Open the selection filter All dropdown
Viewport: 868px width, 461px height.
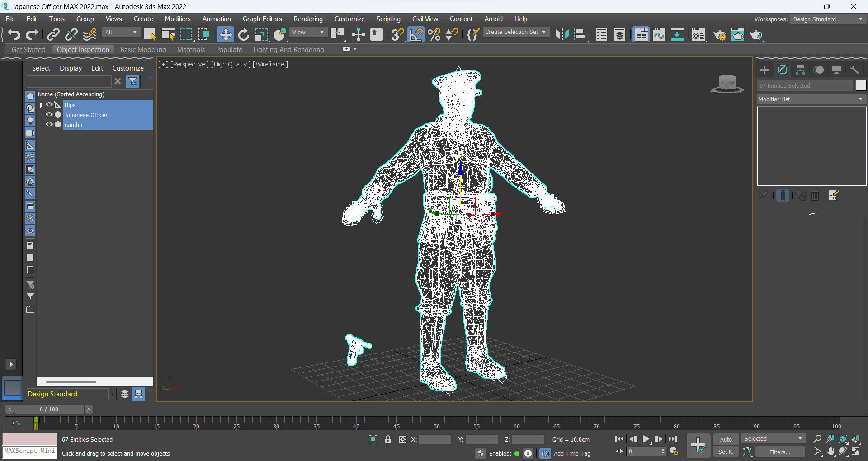pyautogui.click(x=121, y=33)
